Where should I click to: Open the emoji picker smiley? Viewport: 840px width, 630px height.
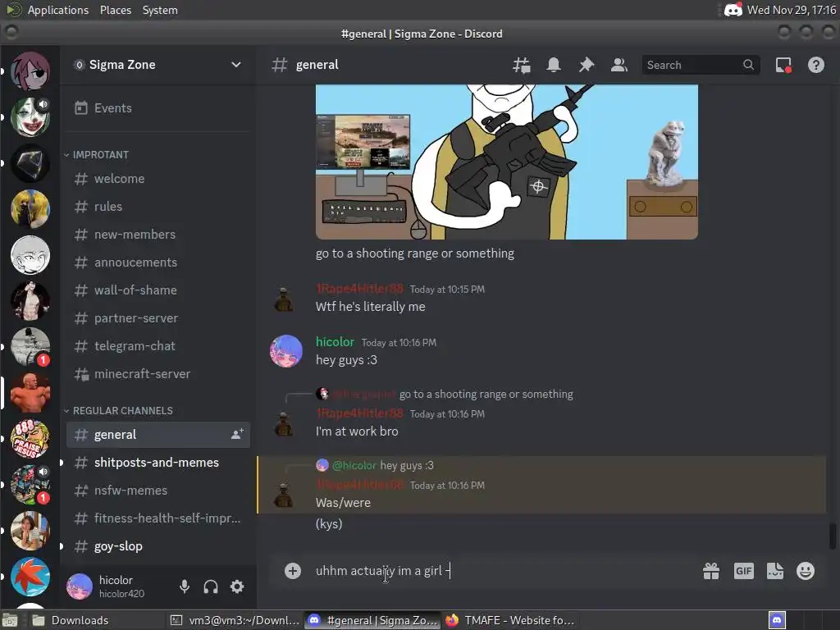[x=806, y=571]
